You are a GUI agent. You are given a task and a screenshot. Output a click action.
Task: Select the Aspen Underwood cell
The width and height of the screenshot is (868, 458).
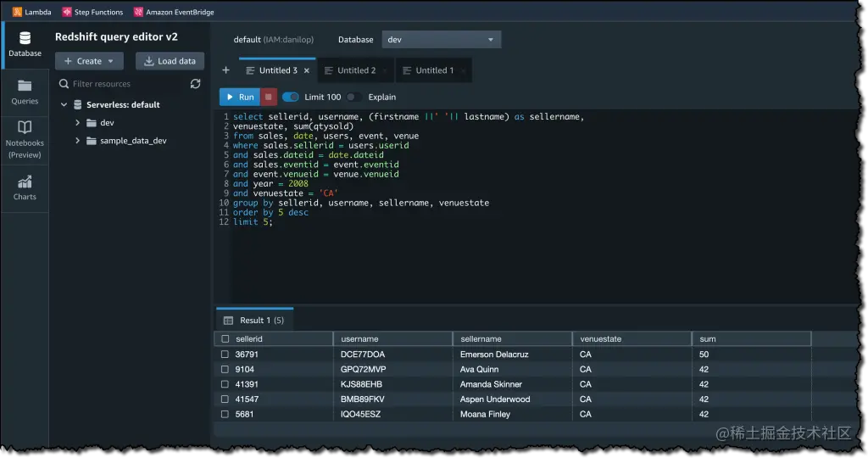(x=513, y=399)
